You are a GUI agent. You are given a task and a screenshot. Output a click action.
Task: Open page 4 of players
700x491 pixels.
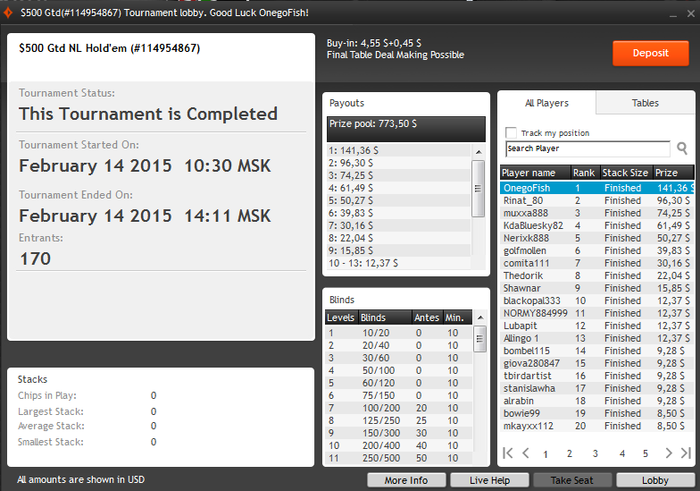(x=622, y=454)
